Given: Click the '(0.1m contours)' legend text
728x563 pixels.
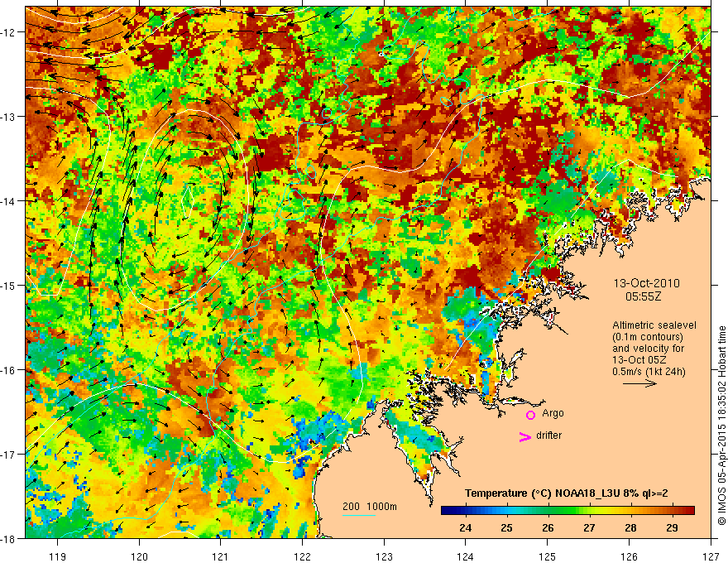Looking at the screenshot, I should point(648,337).
